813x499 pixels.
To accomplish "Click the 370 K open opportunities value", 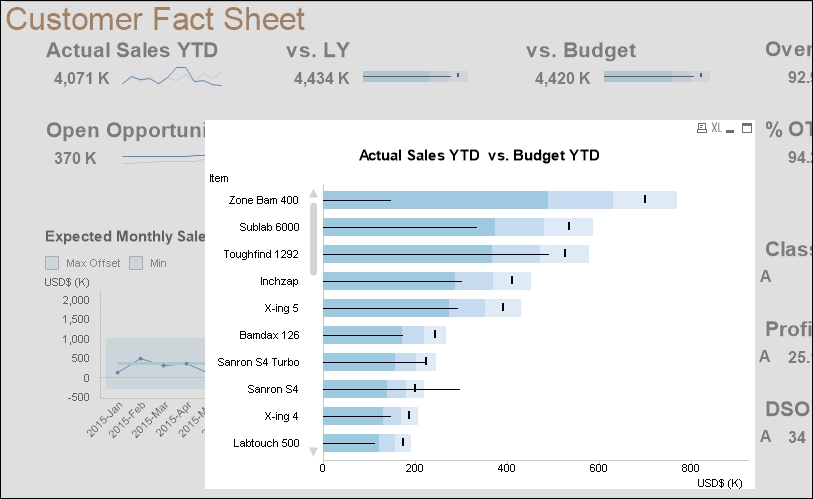I will (76, 158).
